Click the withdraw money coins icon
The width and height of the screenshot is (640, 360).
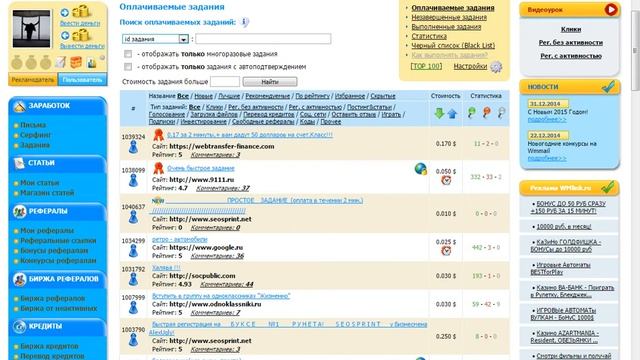coord(82,35)
